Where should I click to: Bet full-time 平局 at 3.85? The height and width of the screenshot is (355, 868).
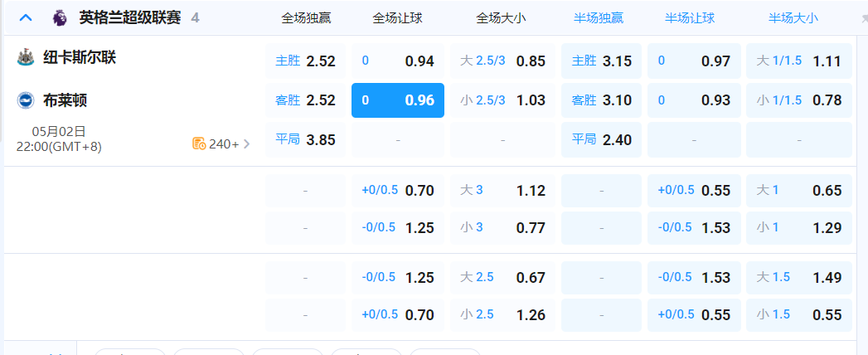(306, 139)
